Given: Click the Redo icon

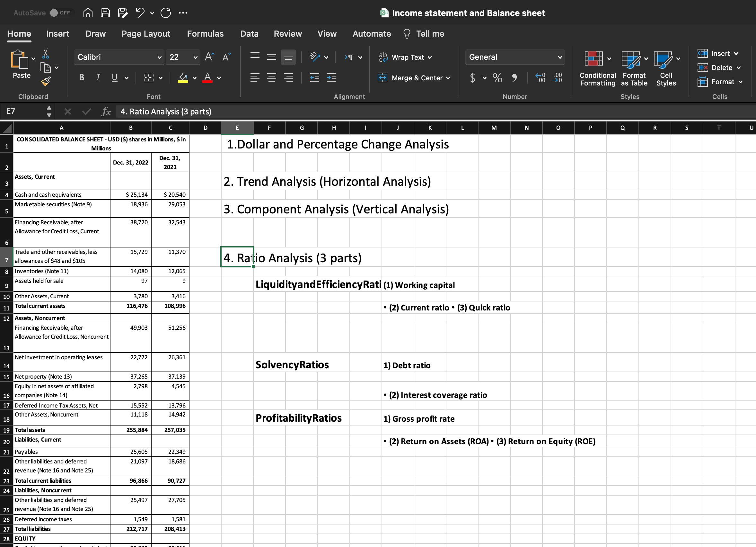Looking at the screenshot, I should click(x=167, y=13).
